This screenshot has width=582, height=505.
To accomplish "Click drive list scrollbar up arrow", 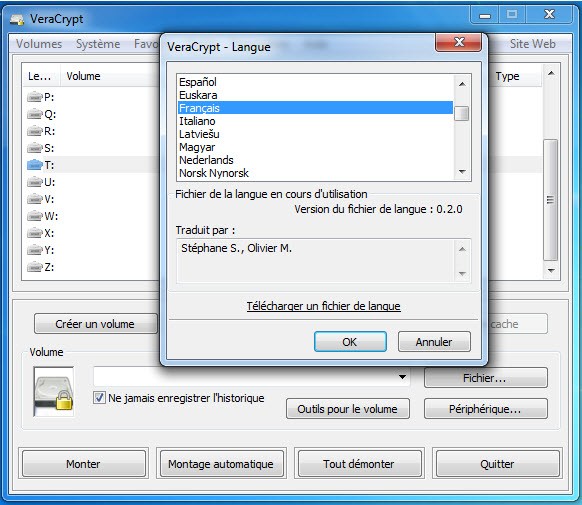I will pos(551,73).
